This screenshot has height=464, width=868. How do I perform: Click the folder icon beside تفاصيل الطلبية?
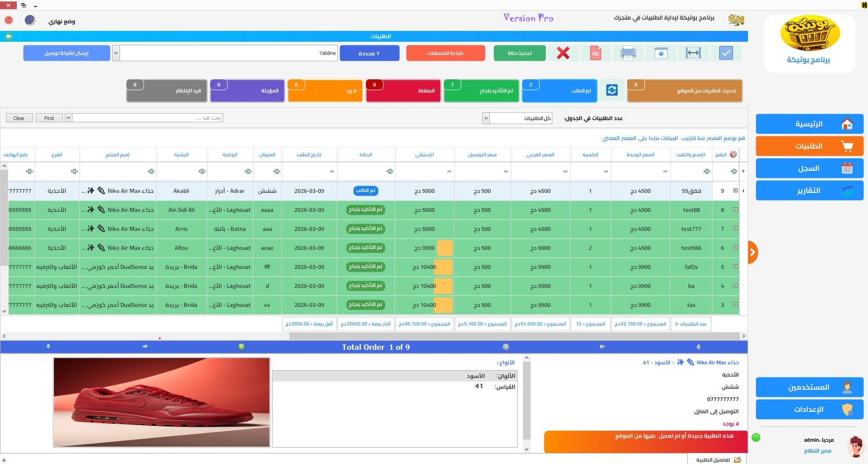tap(737, 460)
